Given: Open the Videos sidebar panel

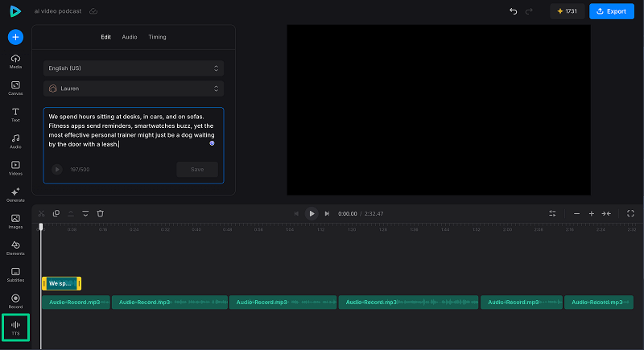Looking at the screenshot, I should coord(15,168).
